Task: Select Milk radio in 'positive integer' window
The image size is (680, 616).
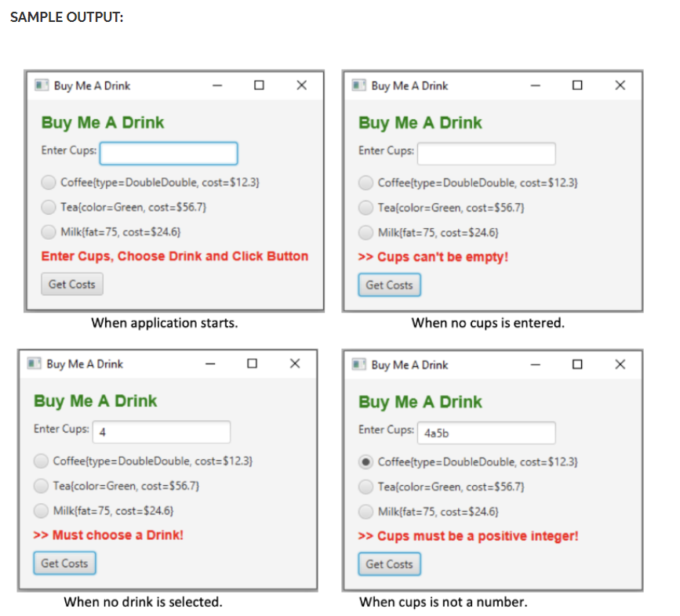Action: [365, 511]
